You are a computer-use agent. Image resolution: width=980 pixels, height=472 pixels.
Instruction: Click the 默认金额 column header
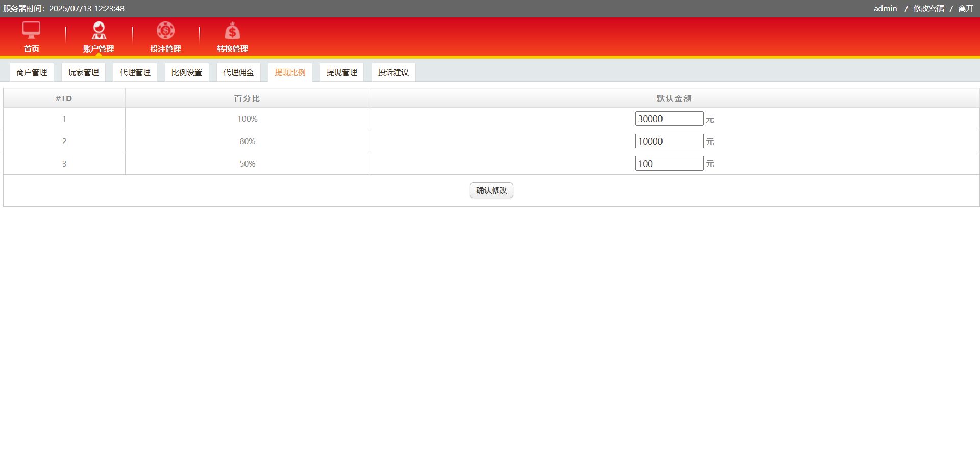point(674,99)
